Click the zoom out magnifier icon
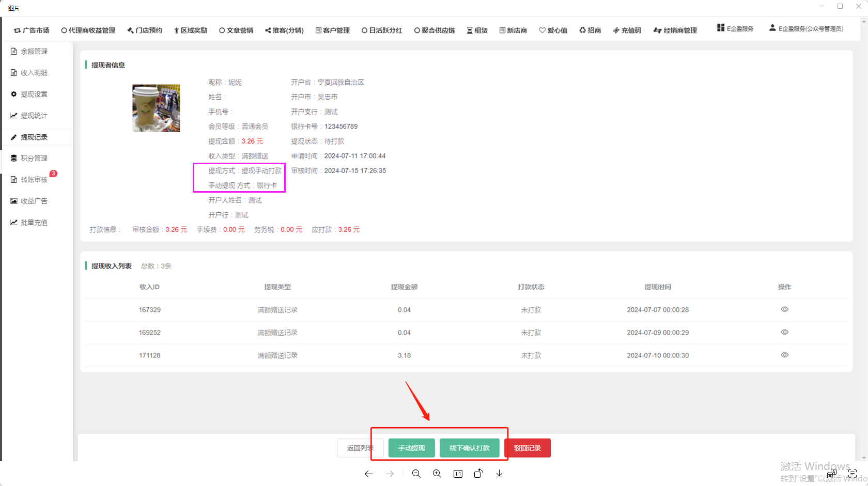The width and height of the screenshot is (868, 486). coord(416,474)
